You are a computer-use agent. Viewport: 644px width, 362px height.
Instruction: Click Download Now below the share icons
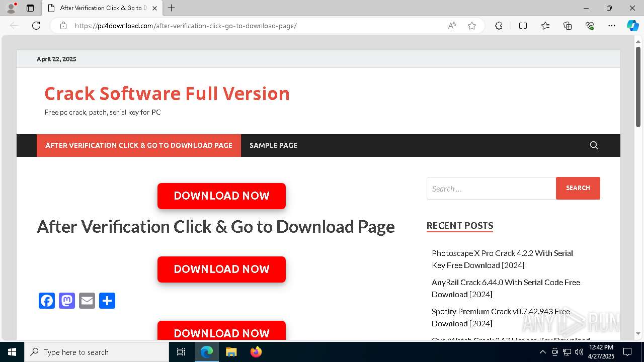pyautogui.click(x=221, y=330)
